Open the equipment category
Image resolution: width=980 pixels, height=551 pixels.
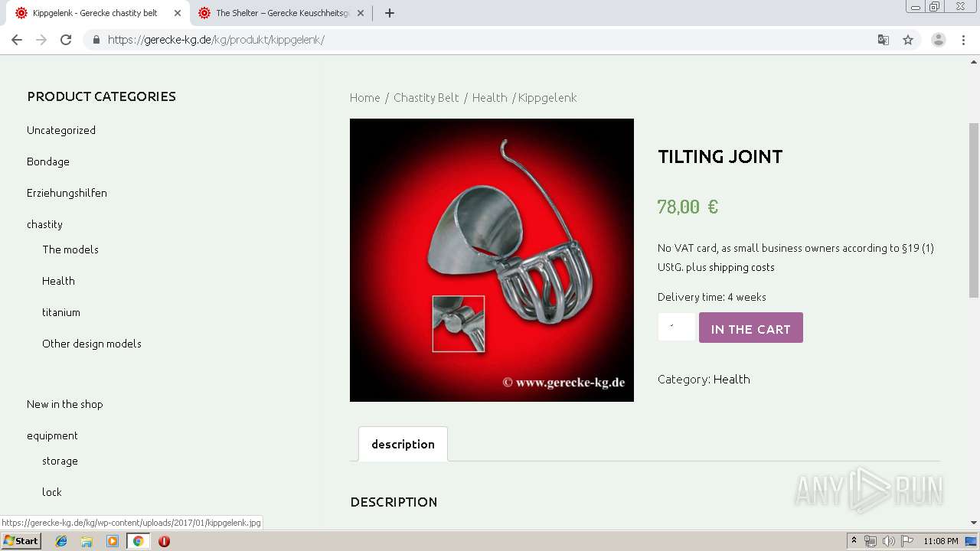[x=52, y=435]
